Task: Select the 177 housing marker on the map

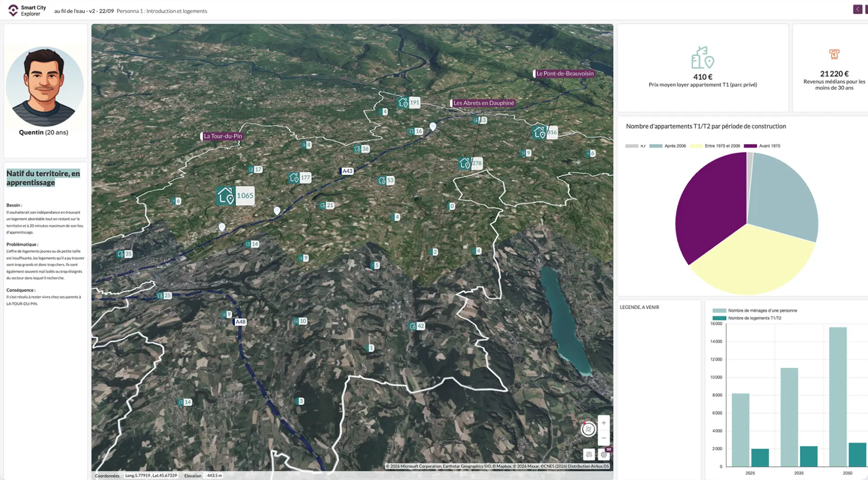Action: point(300,178)
